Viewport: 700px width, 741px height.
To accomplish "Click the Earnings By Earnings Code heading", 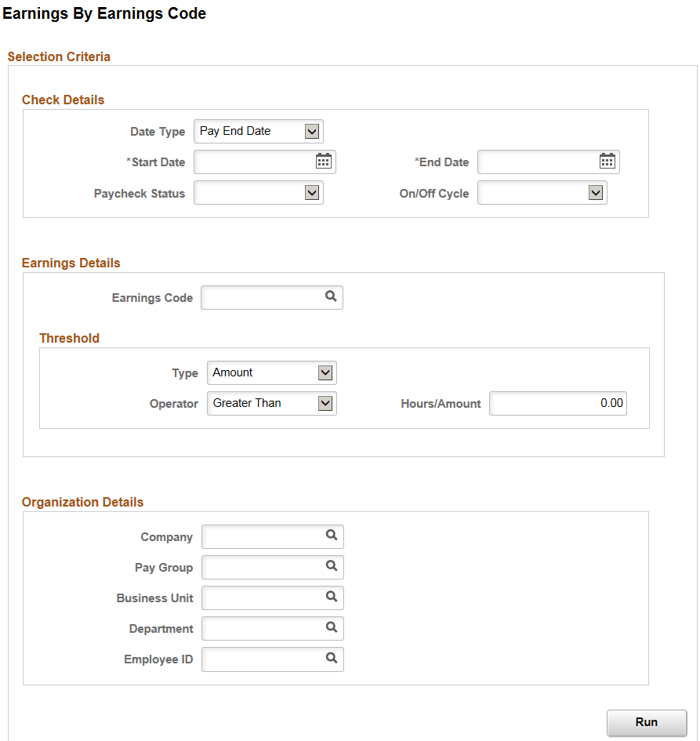I will click(x=105, y=13).
